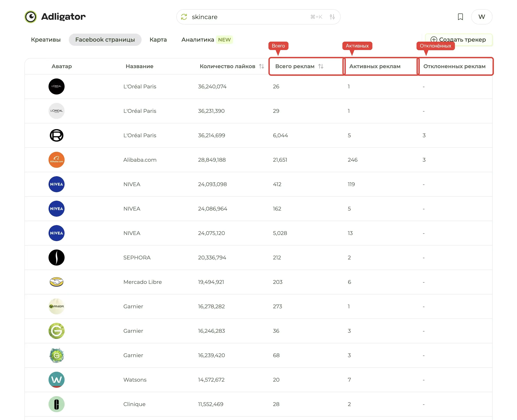Open NIVEA page with 24,075,120 likes
This screenshot has width=517, height=420.
click(132, 233)
